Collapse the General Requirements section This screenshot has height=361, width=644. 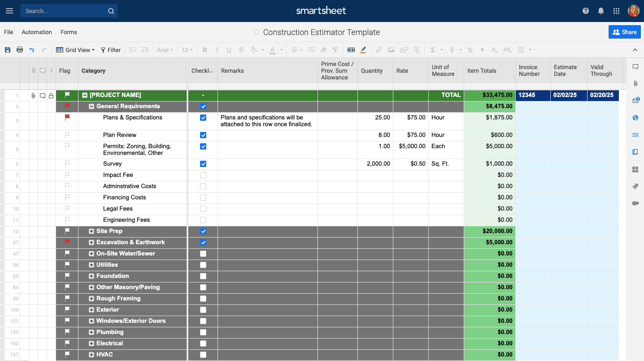91,106
